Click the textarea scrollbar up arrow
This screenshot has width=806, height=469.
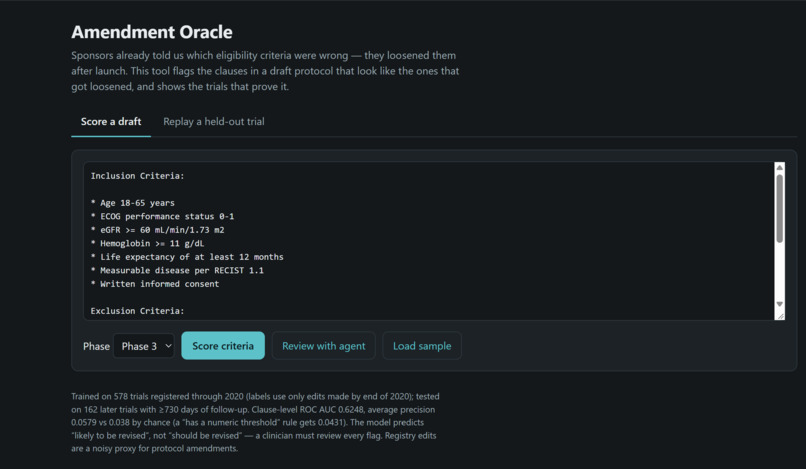(779, 168)
